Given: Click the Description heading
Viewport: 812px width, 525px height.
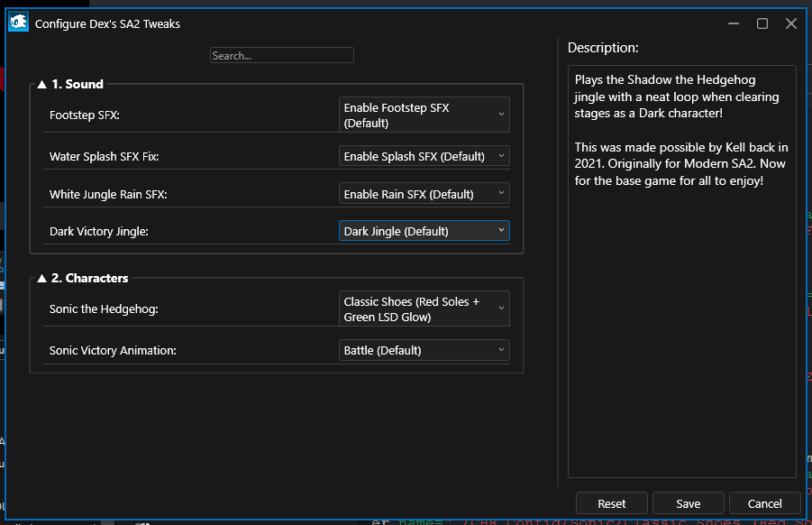Looking at the screenshot, I should [x=603, y=48].
